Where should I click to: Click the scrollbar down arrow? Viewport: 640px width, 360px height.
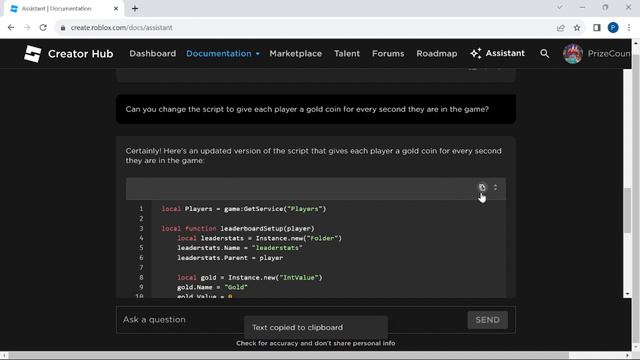click(628, 294)
